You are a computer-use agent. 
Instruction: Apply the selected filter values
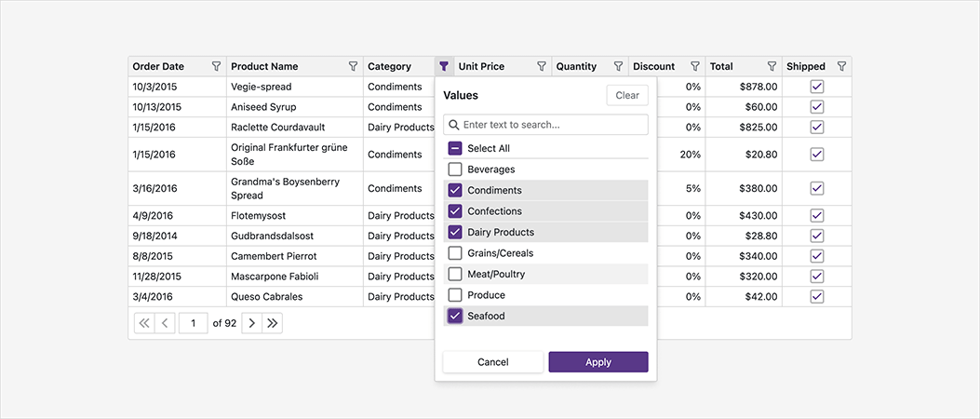[x=598, y=362]
